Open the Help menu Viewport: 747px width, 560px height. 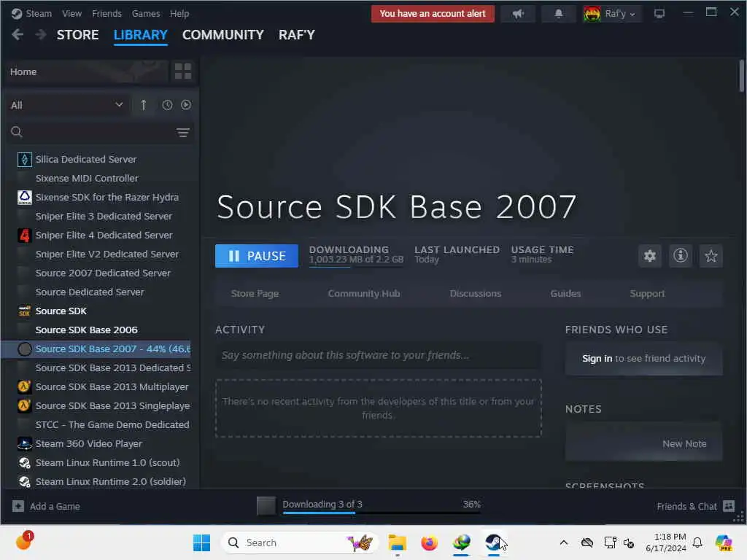click(179, 13)
